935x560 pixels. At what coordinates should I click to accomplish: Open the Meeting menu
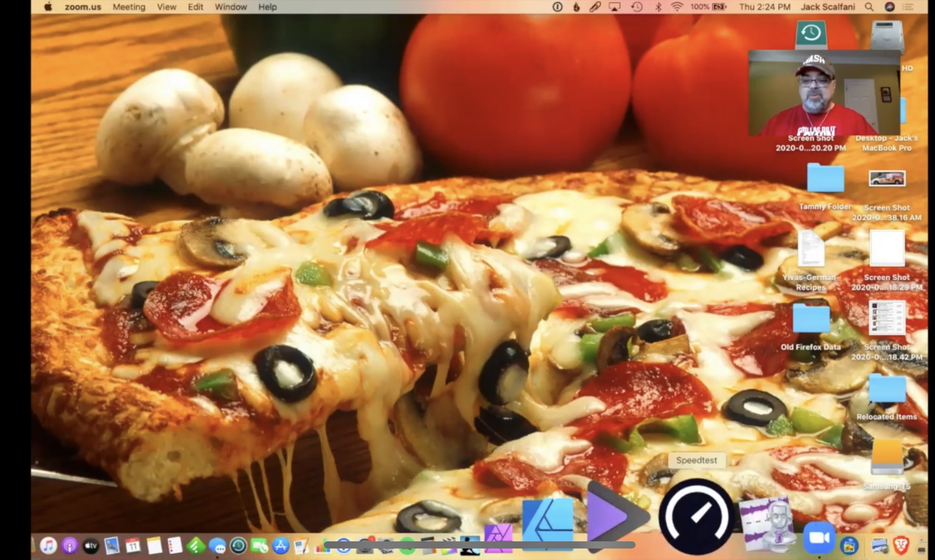(129, 7)
